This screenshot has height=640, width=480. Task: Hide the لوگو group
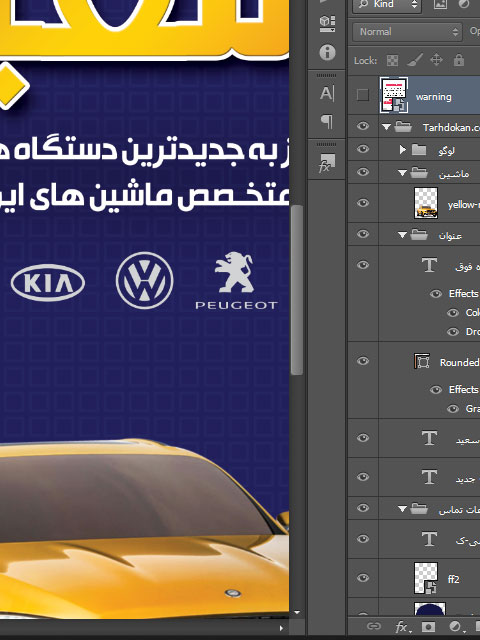(362, 149)
